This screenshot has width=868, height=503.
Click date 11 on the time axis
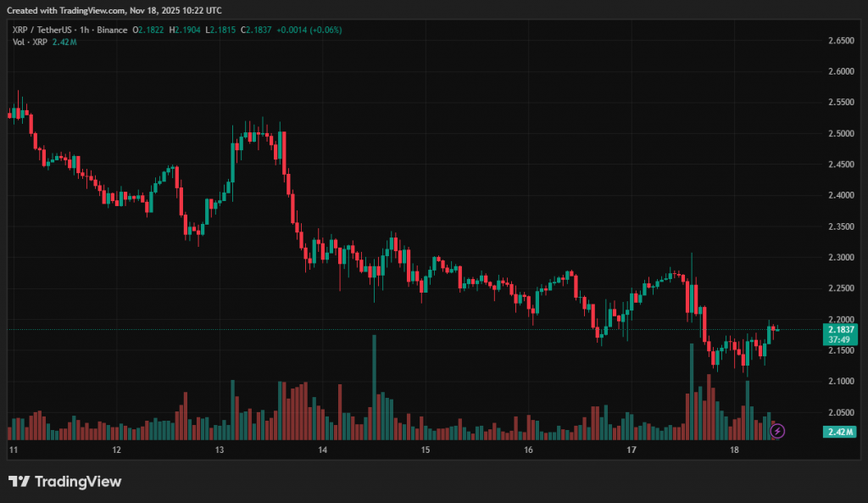(14, 450)
